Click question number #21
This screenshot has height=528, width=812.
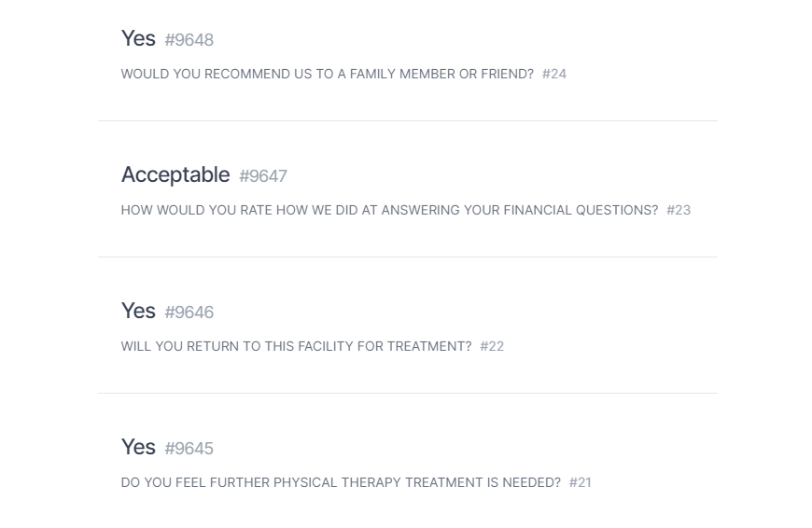tap(581, 482)
